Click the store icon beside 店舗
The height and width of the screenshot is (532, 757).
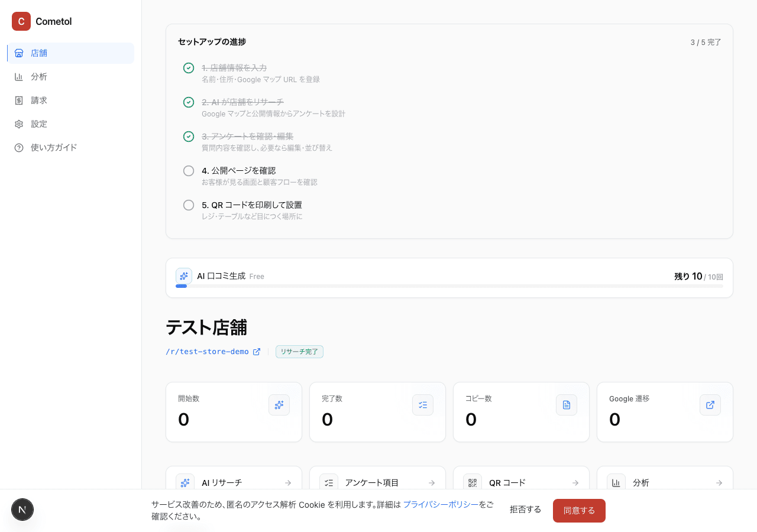[x=19, y=53]
